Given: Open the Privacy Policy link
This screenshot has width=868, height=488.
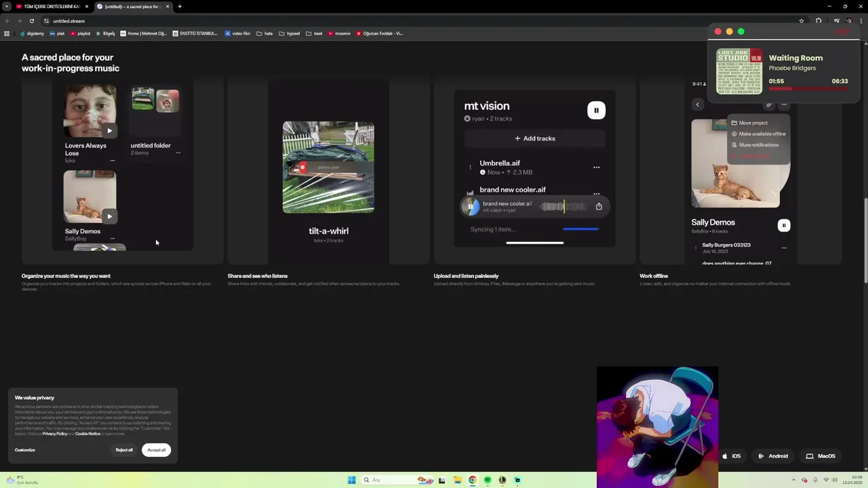Looking at the screenshot, I should coord(55,434).
